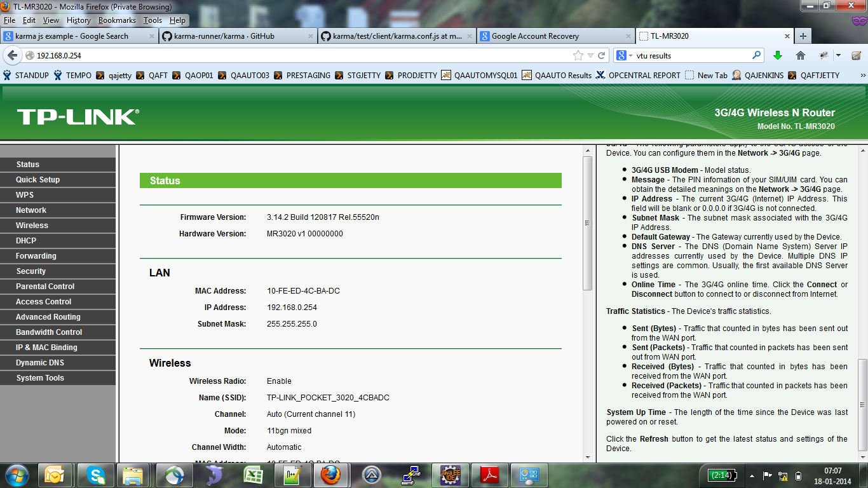This screenshot has height=488, width=868.
Task: Click the taskbar clock showing 07:07
Action: pyautogui.click(x=832, y=475)
